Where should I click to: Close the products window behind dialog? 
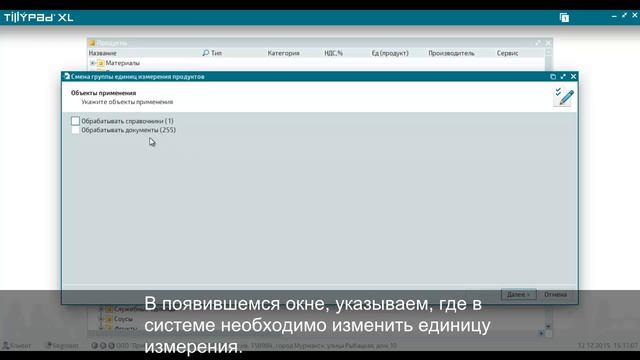548,43
